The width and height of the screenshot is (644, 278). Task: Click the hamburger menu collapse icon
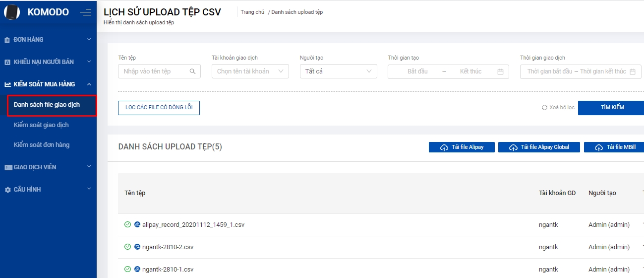coord(85,12)
